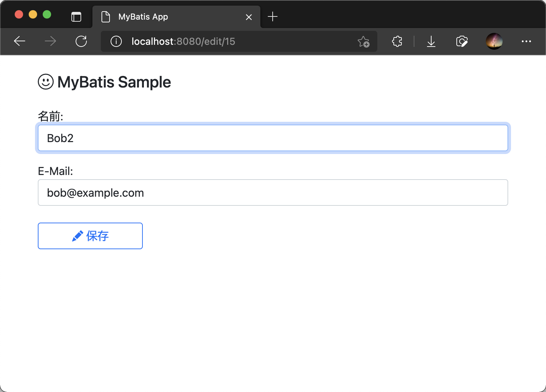This screenshot has height=392, width=546.
Task: Open the Settings and more menu
Action: pos(526,41)
